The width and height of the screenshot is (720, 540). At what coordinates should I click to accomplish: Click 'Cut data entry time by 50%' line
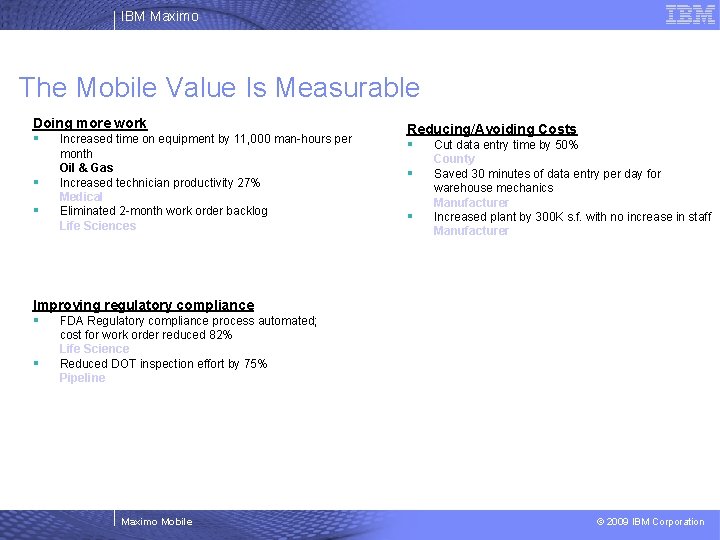[x=506, y=145]
